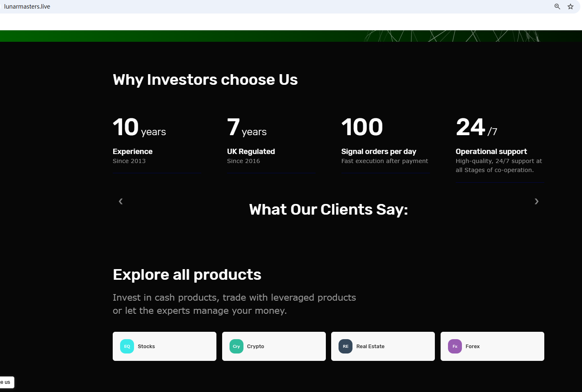
Task: Select the lunarmasters.live address bar URL
Action: coord(27,7)
